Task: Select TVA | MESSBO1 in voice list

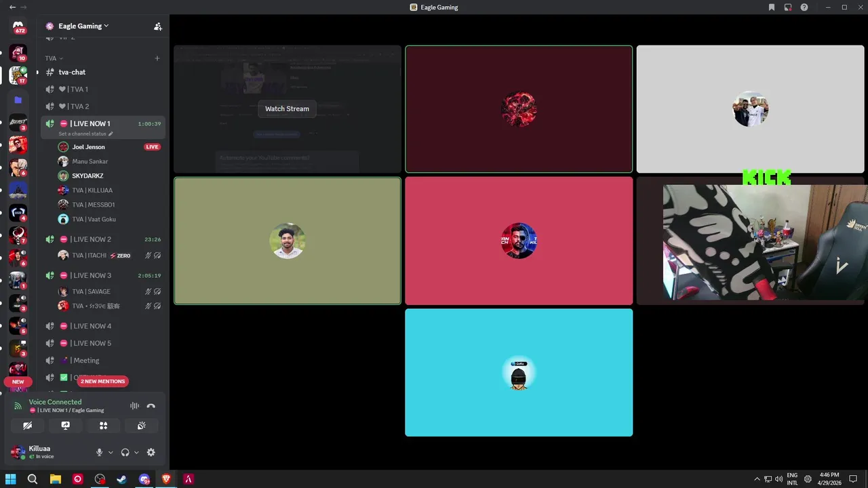Action: (x=108, y=205)
